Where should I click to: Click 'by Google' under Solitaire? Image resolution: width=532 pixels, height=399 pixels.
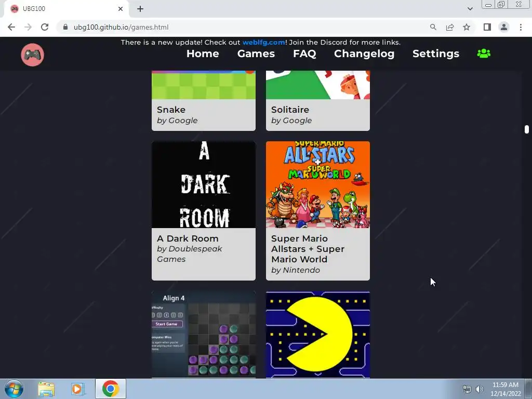tap(291, 121)
